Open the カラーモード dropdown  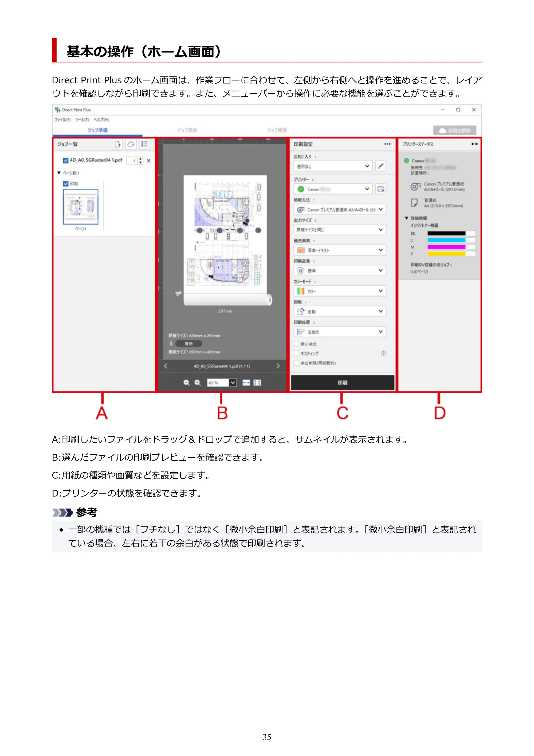[340, 291]
